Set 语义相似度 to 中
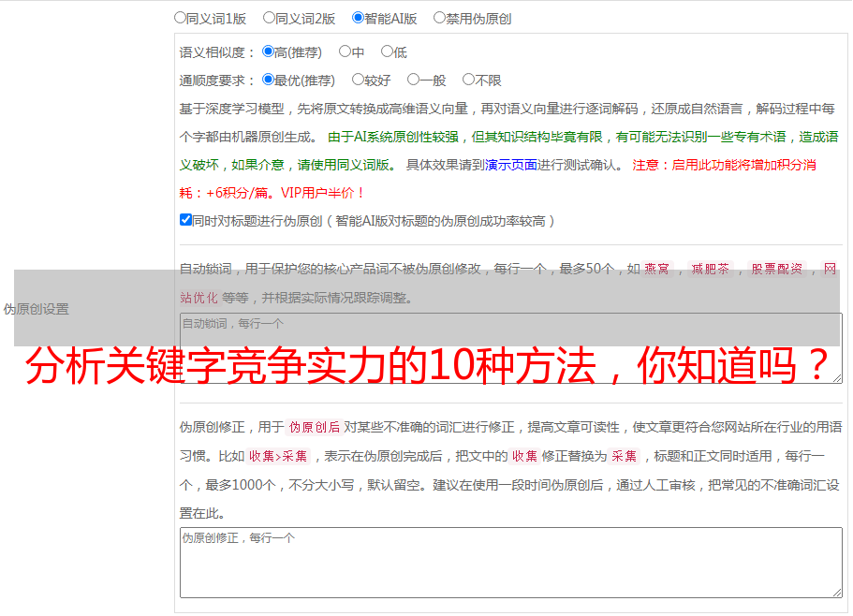 click(x=345, y=51)
